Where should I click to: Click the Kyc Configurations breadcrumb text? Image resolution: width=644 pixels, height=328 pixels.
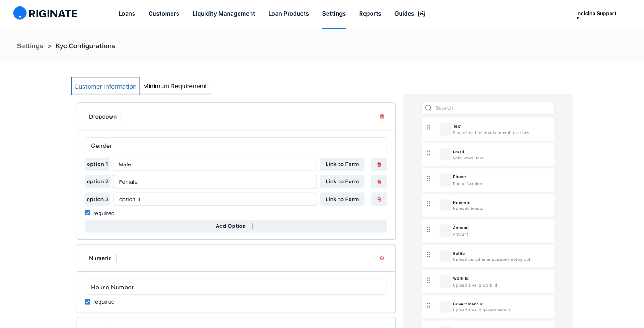coord(85,46)
